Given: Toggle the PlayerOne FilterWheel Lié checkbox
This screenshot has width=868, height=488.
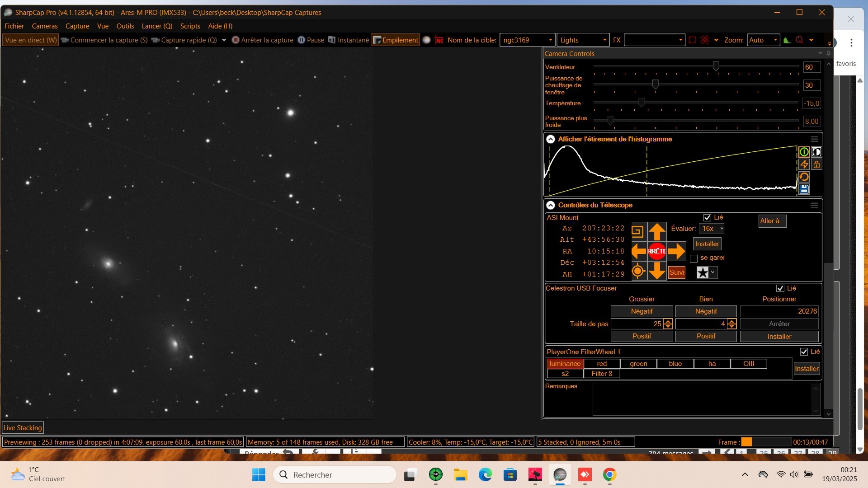Looking at the screenshot, I should 804,352.
